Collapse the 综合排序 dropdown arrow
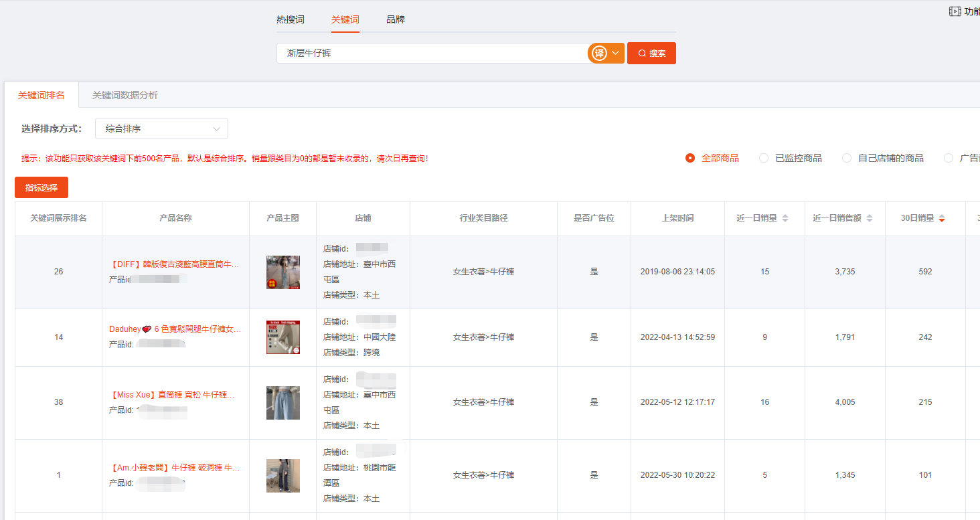This screenshot has width=980, height=520. click(x=216, y=128)
